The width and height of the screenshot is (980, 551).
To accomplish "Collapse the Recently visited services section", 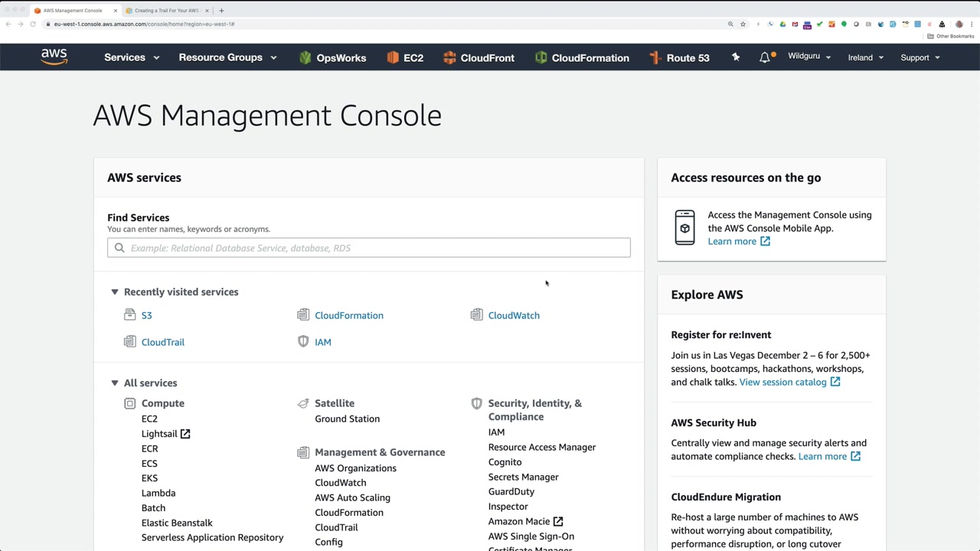I will 115,292.
